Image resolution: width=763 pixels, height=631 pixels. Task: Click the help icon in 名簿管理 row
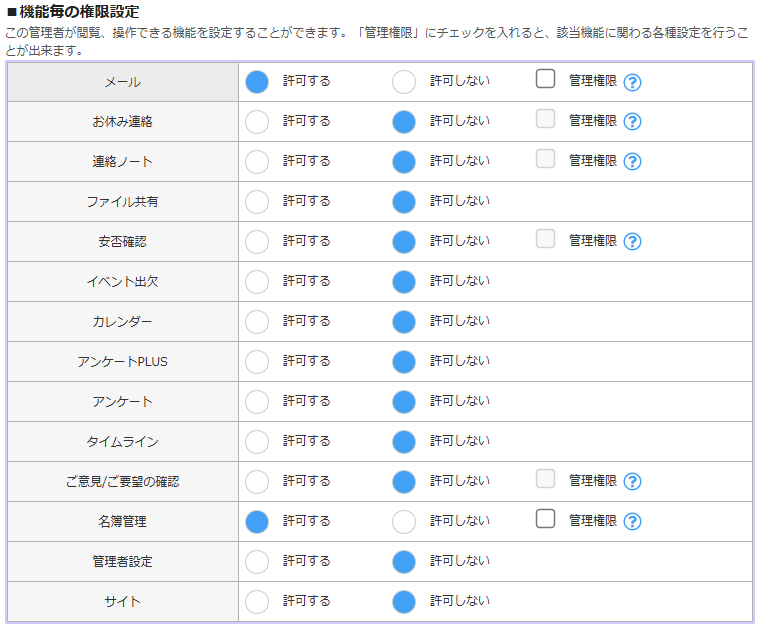632,522
